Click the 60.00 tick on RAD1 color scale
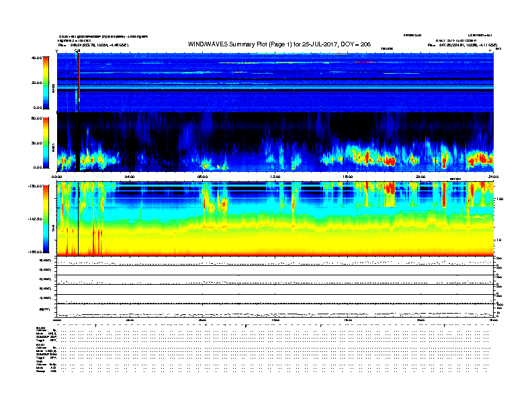The height and width of the screenshot is (411, 532). [x=36, y=118]
